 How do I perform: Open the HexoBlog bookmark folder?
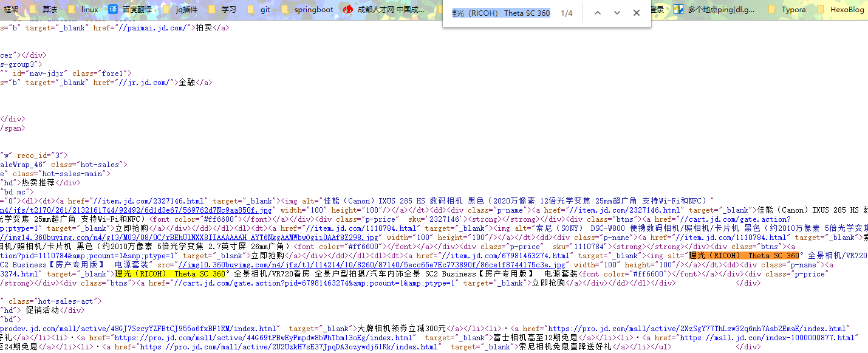tap(840, 10)
